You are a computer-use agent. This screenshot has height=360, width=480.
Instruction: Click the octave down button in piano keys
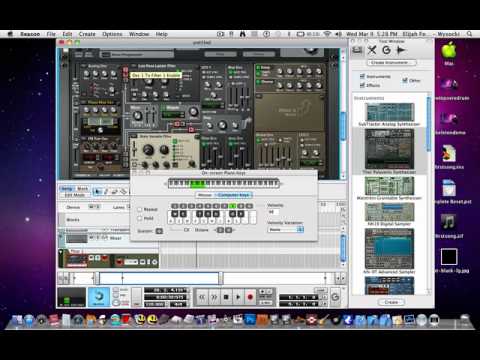pos(220,230)
